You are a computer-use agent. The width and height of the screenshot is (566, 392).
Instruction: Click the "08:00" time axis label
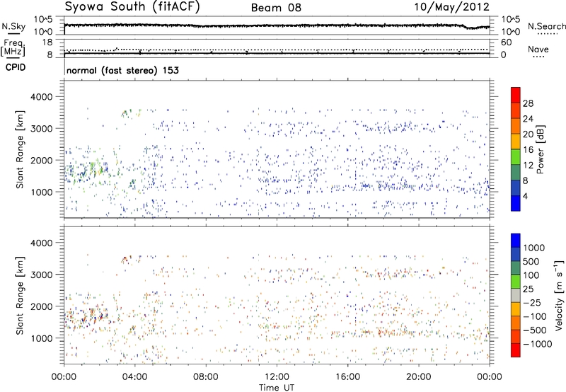[206, 377]
